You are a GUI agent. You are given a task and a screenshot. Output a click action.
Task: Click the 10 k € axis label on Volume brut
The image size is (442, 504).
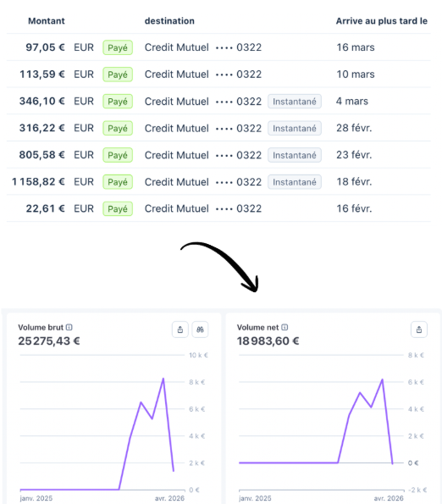(198, 355)
